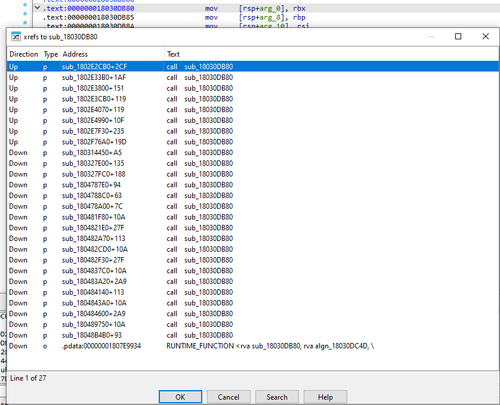500x405 pixels.
Task: Select xref row sub_180484140+113
Action: 253,292
